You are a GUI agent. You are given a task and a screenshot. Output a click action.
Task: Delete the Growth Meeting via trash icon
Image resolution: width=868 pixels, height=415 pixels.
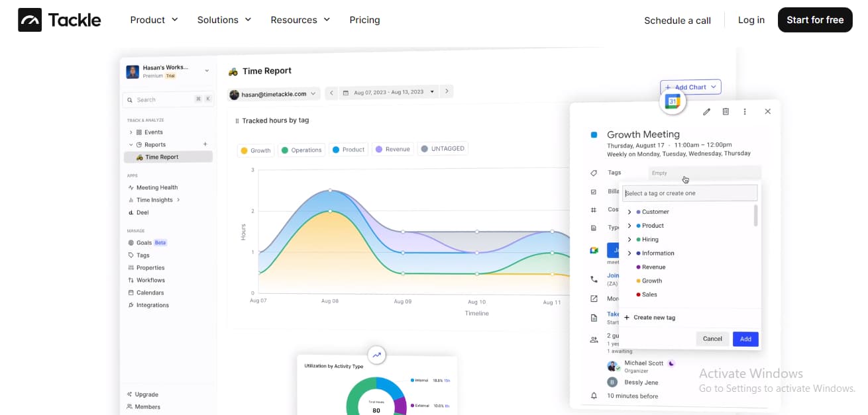point(726,111)
